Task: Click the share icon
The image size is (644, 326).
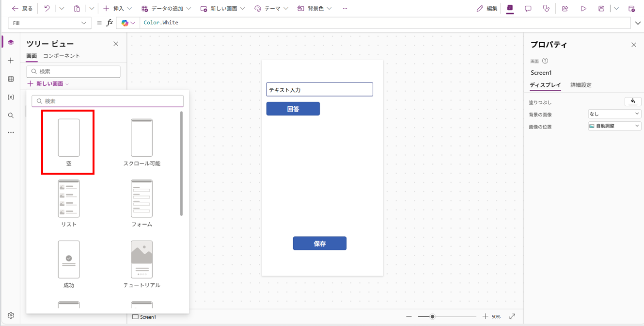Action: pos(565,9)
